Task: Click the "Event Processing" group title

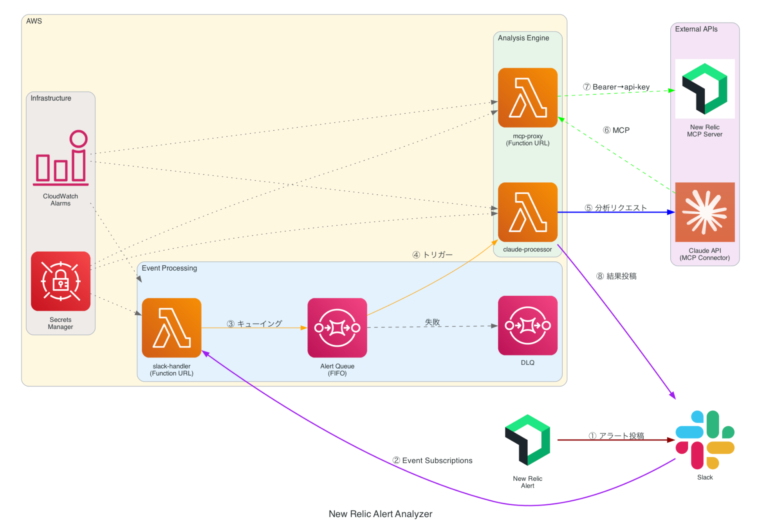Action: tap(169, 268)
